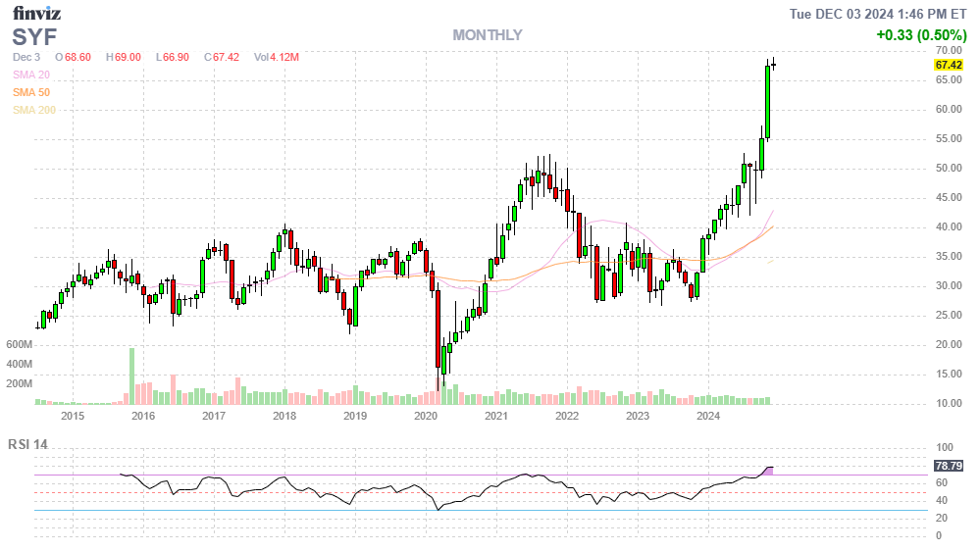
Task: Toggle the SMA 200 legend label
Action: click(34, 110)
